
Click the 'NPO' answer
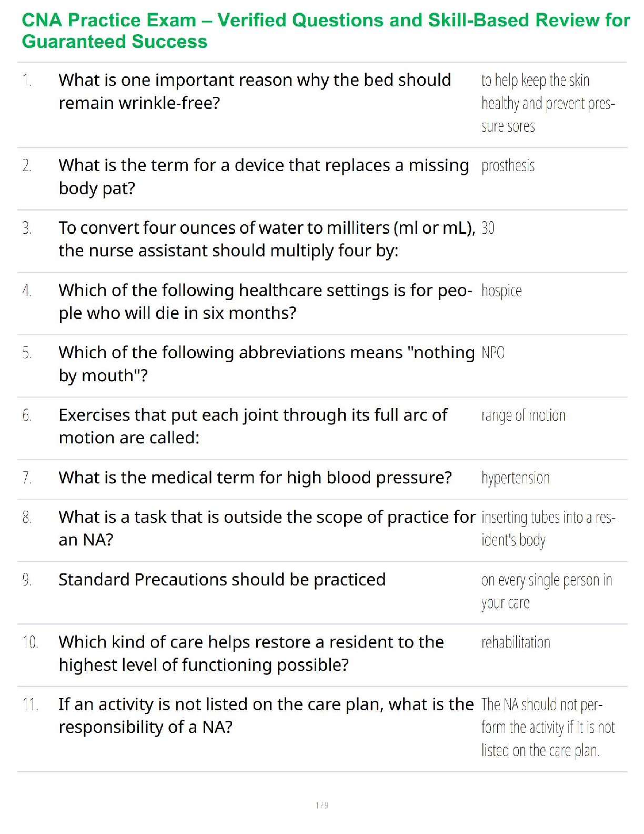pyautogui.click(x=493, y=353)
